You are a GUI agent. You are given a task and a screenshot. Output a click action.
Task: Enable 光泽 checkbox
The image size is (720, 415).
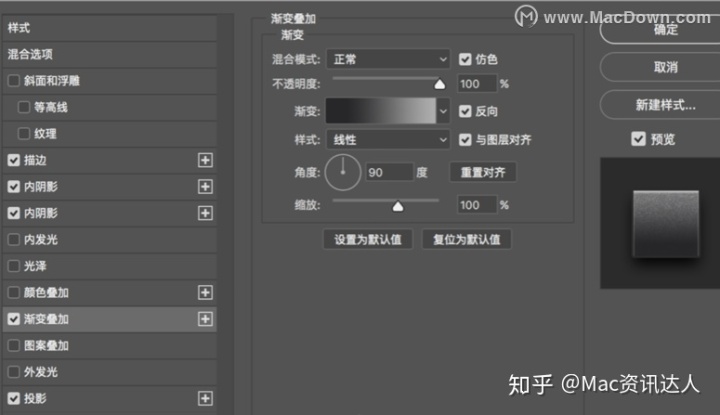click(14, 266)
